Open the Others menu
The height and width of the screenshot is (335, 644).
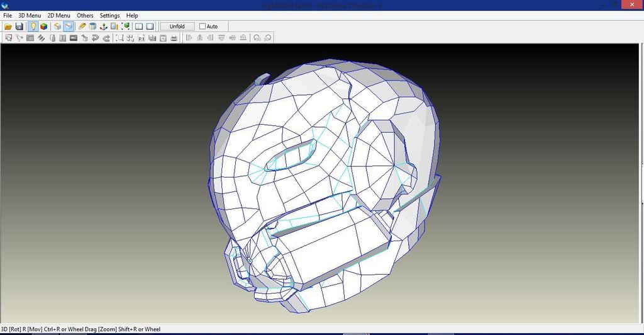coord(85,15)
